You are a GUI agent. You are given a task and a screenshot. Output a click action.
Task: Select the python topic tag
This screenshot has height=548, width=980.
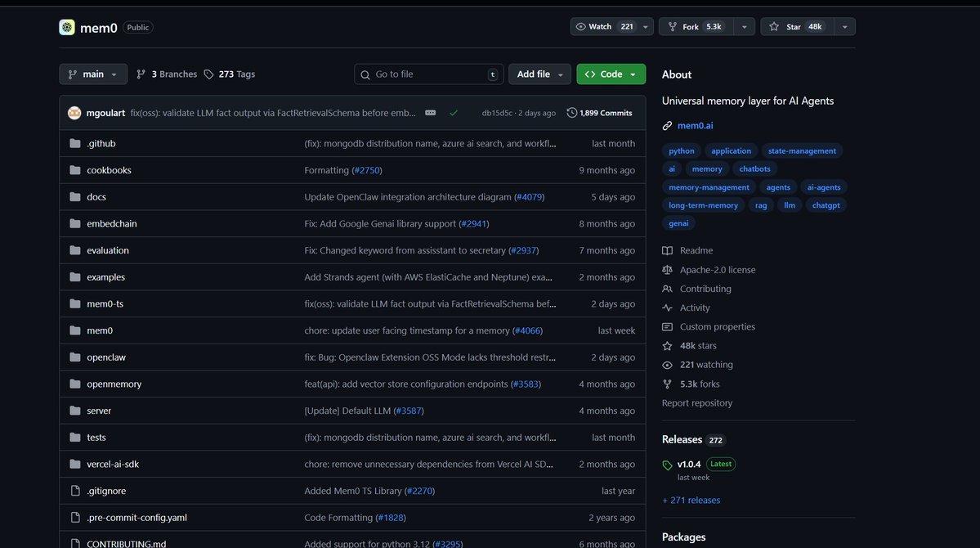coord(681,150)
